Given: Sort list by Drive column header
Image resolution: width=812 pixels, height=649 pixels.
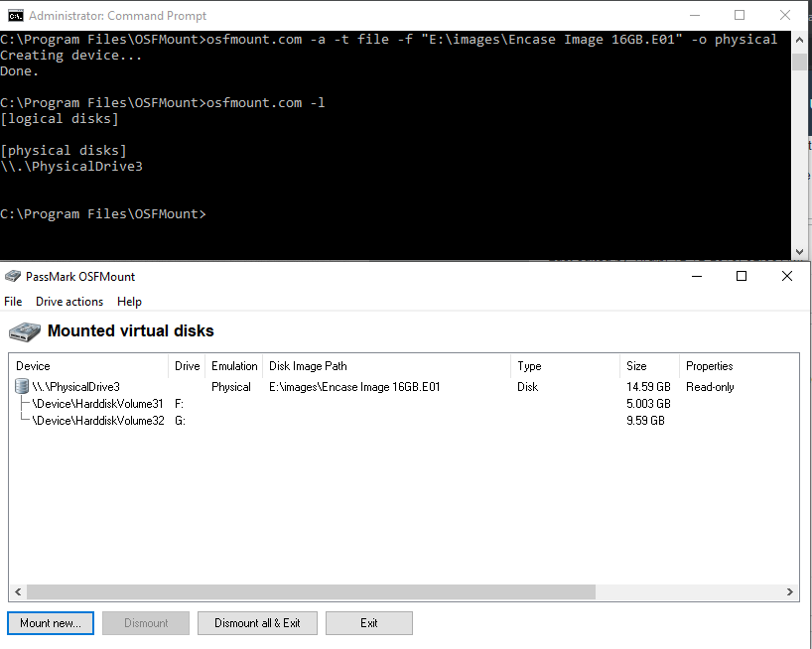Looking at the screenshot, I should point(187,366).
